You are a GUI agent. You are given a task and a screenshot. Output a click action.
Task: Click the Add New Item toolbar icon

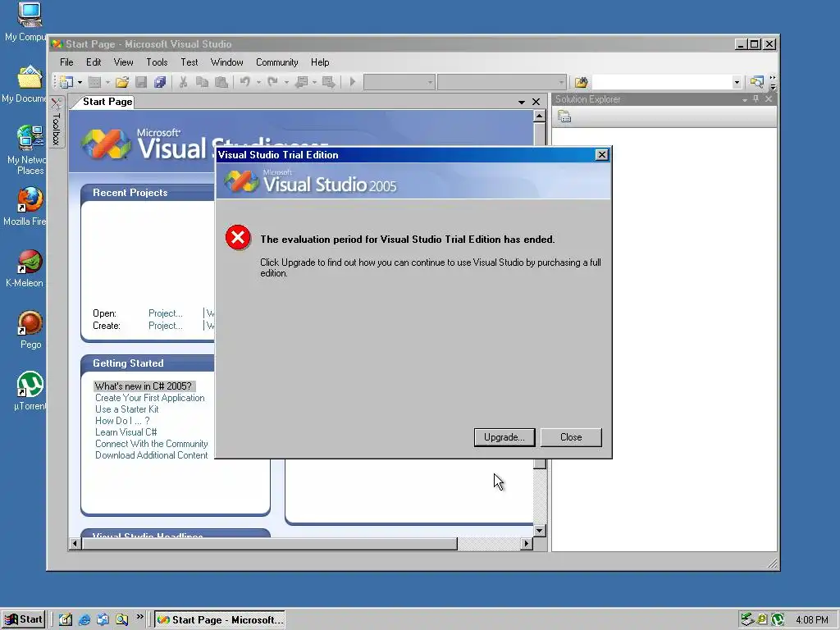coord(94,82)
